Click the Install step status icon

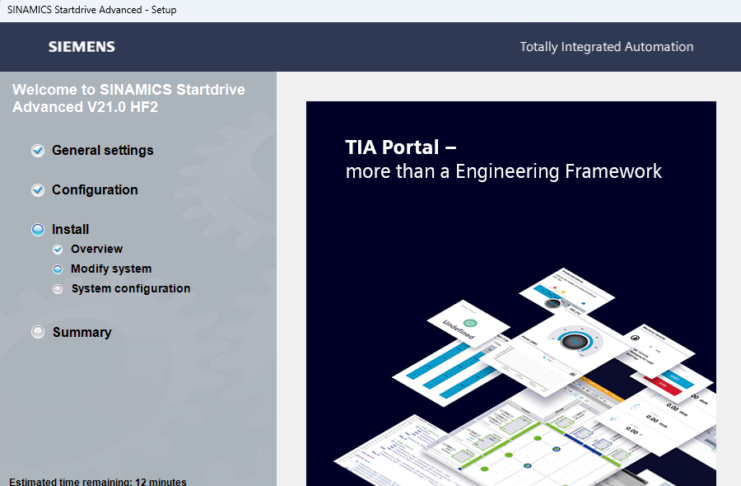[38, 229]
